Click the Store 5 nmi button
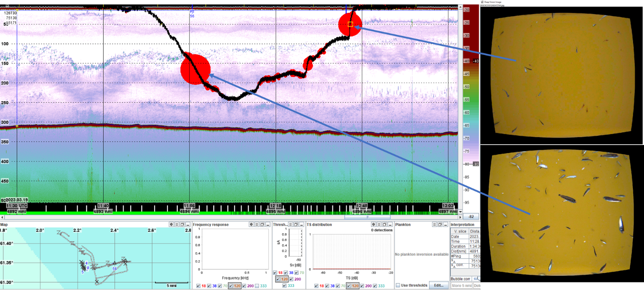 tap(462, 286)
